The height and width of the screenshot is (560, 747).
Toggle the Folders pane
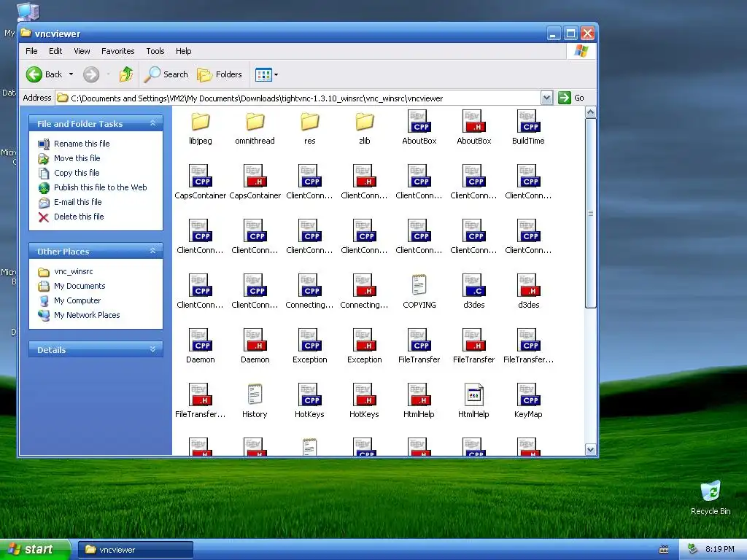tap(220, 74)
